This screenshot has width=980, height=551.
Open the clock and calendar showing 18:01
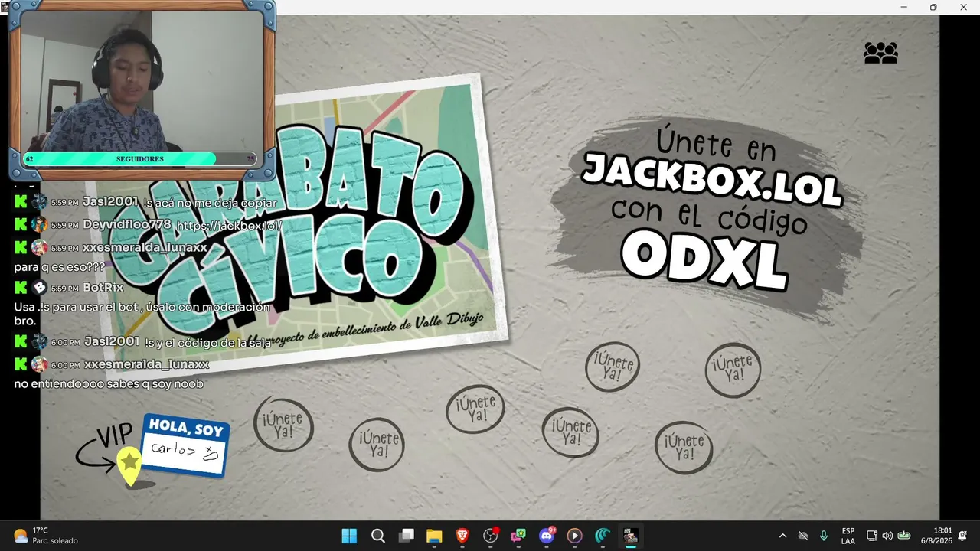click(938, 536)
